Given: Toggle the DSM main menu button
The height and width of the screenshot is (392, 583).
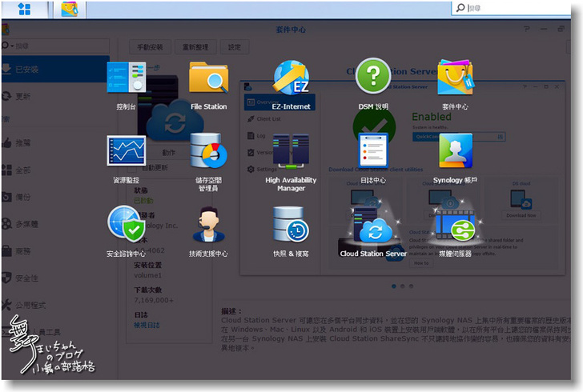Looking at the screenshot, I should coord(24,9).
